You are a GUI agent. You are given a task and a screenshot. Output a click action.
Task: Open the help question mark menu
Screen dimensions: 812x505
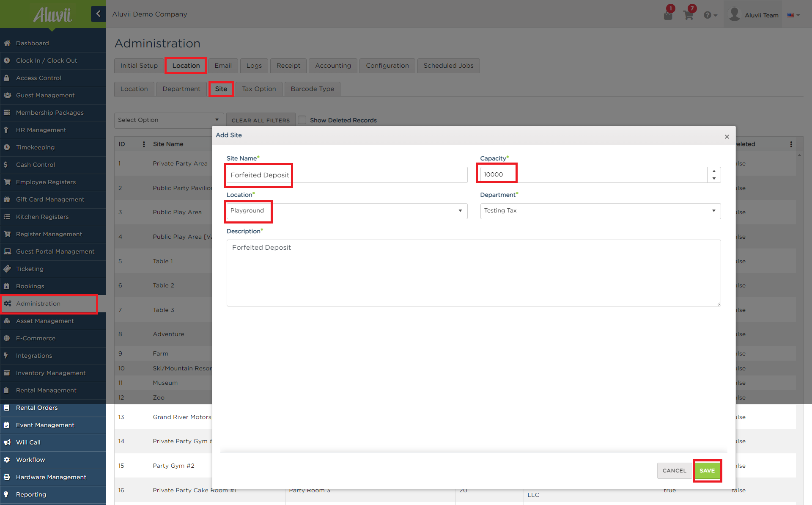coord(710,15)
